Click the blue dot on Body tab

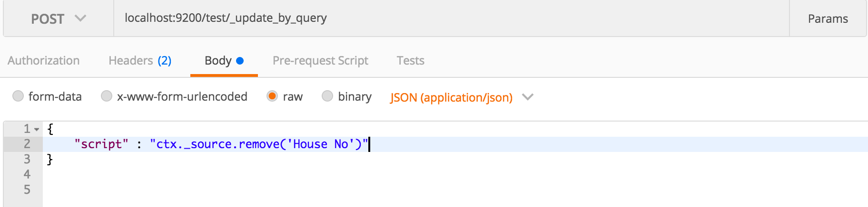coord(240,61)
